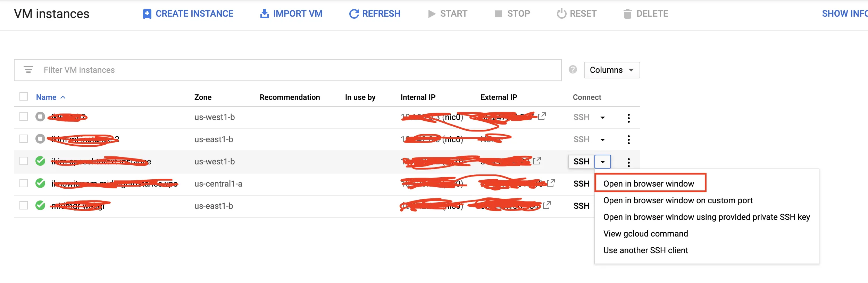Select "View gcloud command" menu entry

coord(645,233)
